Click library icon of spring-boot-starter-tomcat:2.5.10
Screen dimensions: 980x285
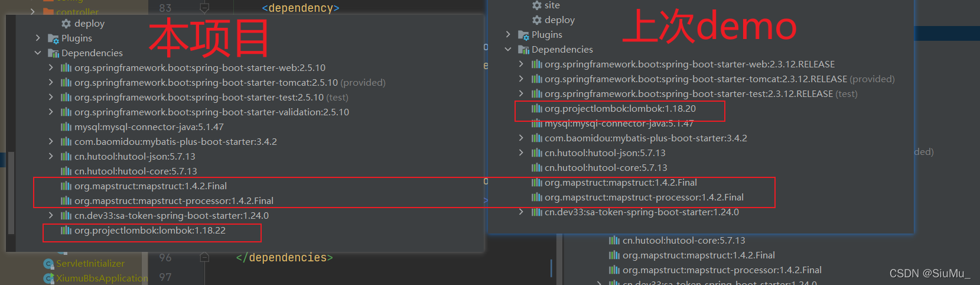tap(66, 83)
